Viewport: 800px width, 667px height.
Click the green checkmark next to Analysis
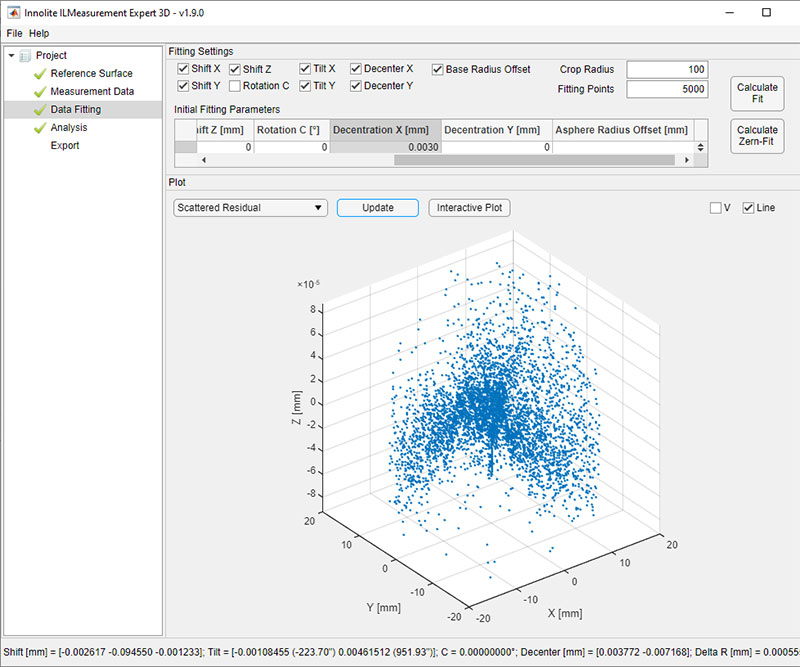point(40,128)
